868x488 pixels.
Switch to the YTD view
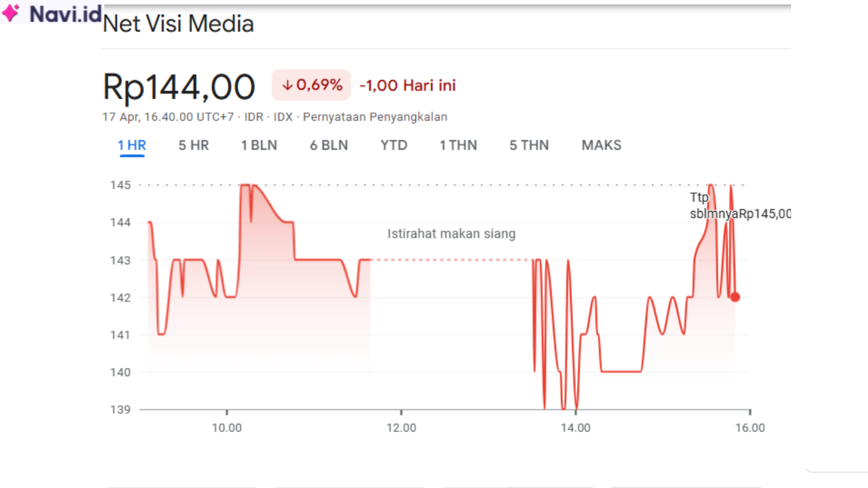coord(393,145)
